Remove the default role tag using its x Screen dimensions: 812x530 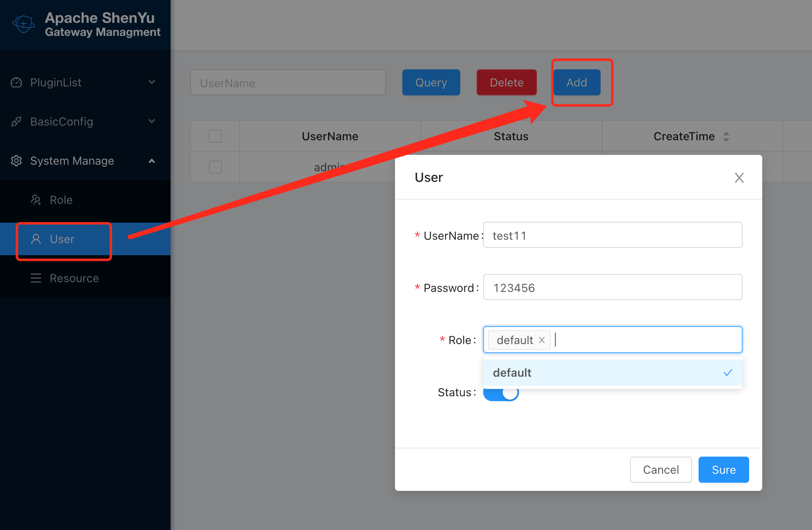(x=542, y=340)
